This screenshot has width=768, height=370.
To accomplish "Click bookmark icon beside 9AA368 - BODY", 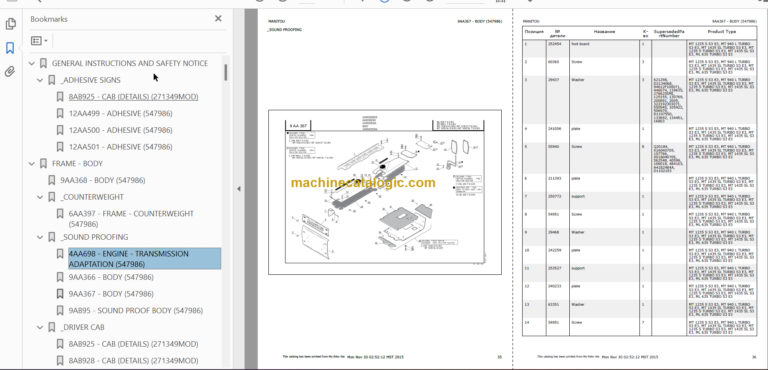I will 51,180.
